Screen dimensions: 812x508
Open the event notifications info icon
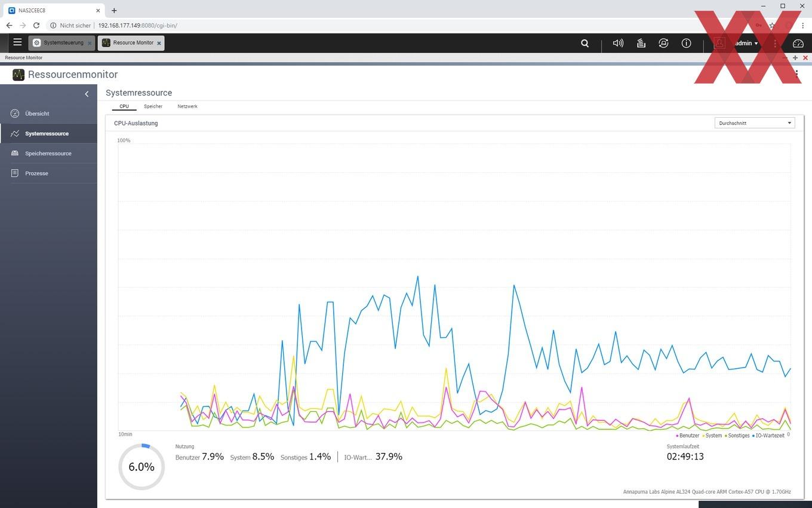pyautogui.click(x=686, y=43)
